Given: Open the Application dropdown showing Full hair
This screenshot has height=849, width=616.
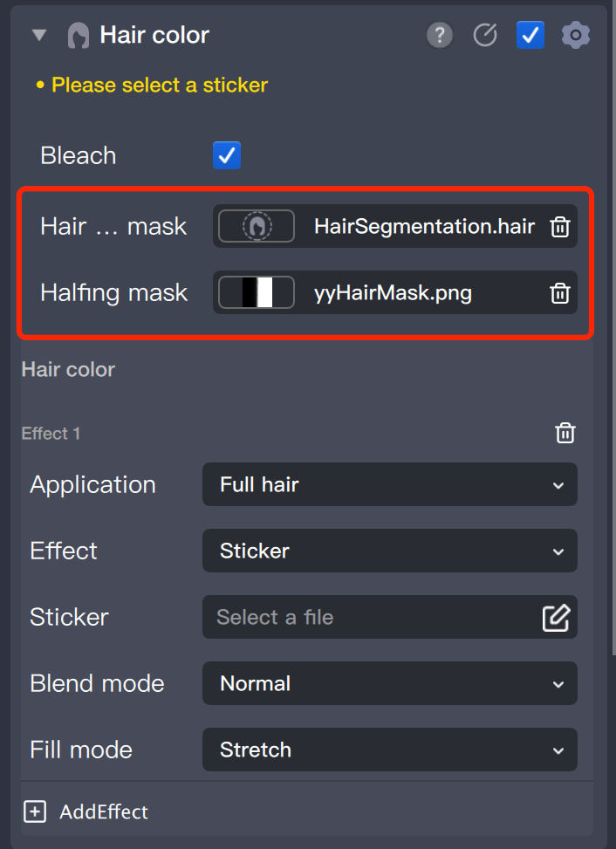Looking at the screenshot, I should [x=389, y=485].
